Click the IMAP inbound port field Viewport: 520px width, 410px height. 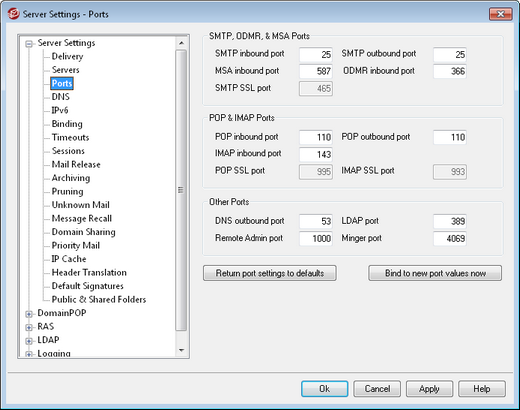pos(316,154)
